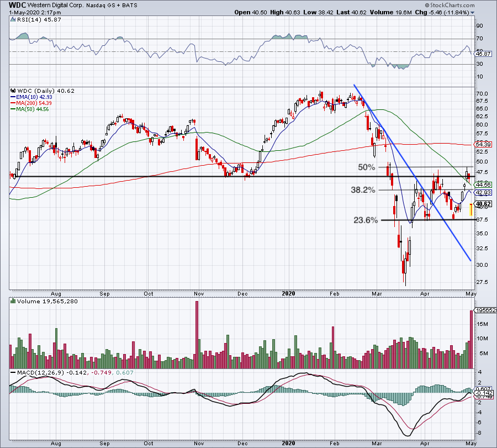Click the volume bars icon beside Volume 19,565,280

coord(13,301)
